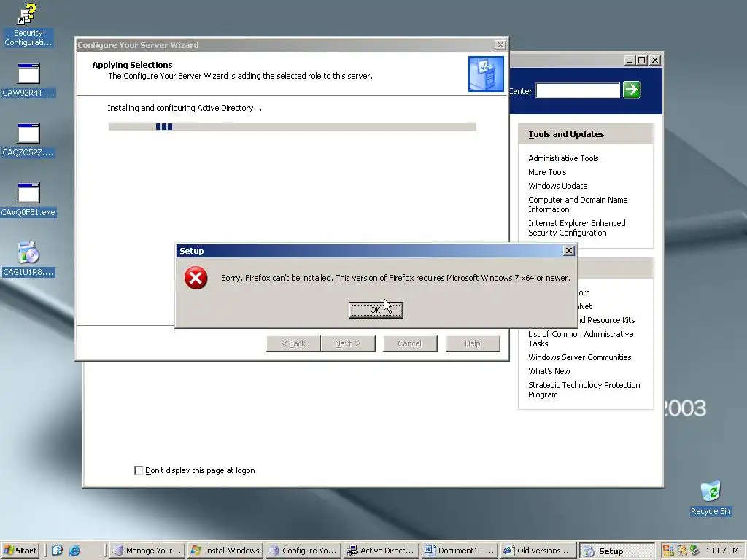Click the Next button in the wizard

pyautogui.click(x=348, y=344)
